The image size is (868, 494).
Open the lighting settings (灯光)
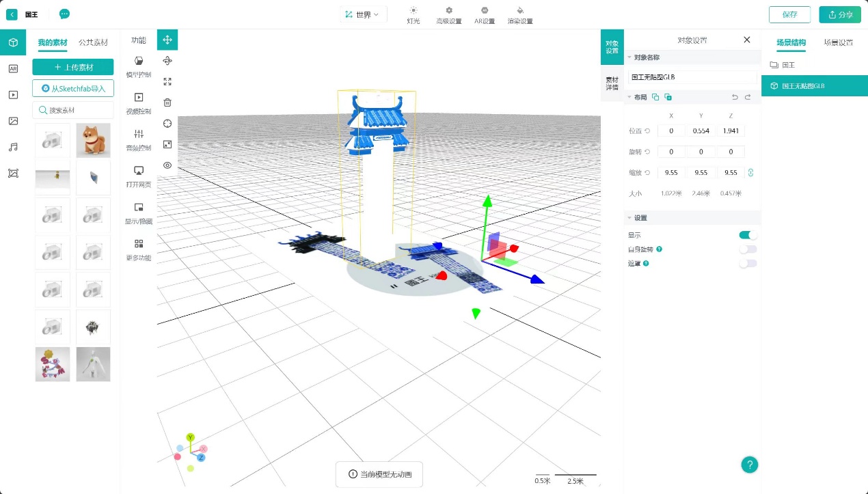[x=413, y=15]
